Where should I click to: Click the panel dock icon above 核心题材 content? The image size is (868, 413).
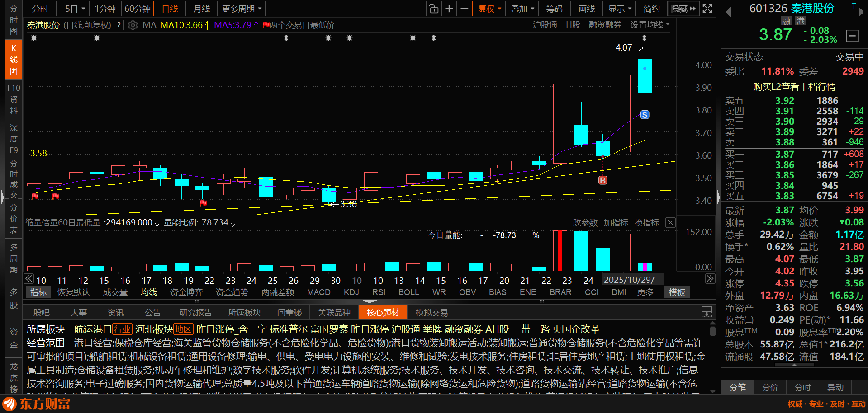707,312
